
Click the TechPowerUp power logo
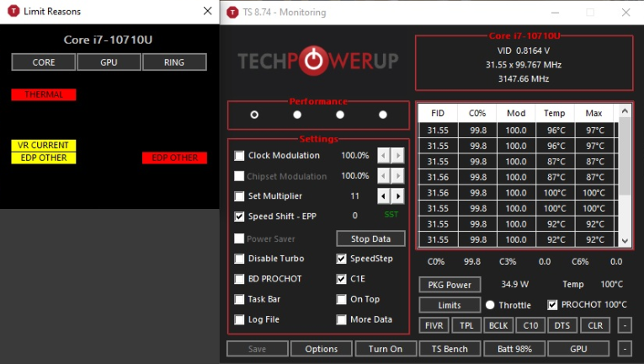314,61
